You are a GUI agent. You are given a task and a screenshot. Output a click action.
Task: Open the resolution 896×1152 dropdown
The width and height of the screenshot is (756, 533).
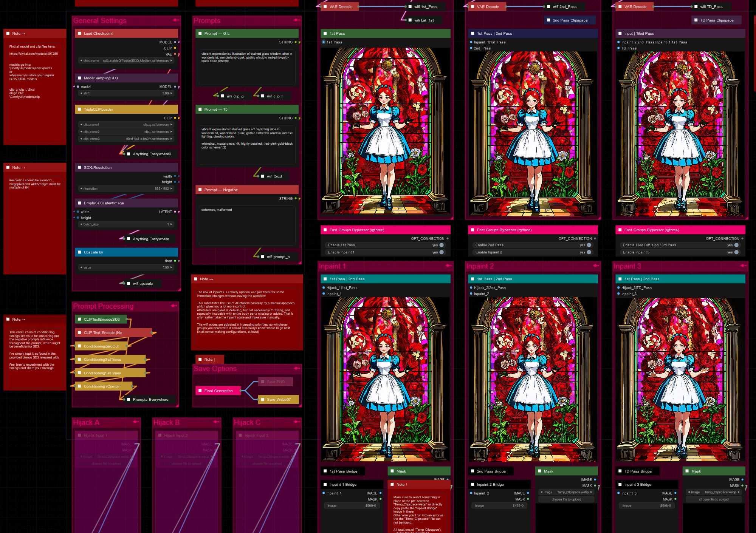126,188
